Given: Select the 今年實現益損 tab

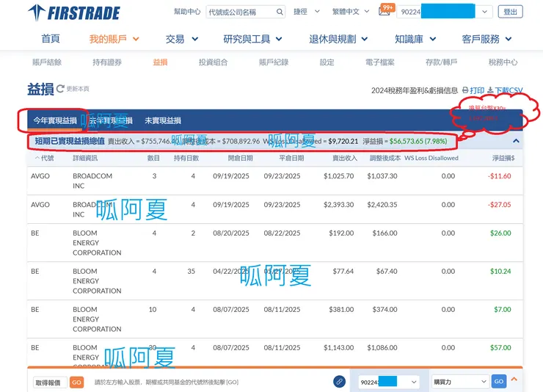Looking at the screenshot, I should point(55,120).
